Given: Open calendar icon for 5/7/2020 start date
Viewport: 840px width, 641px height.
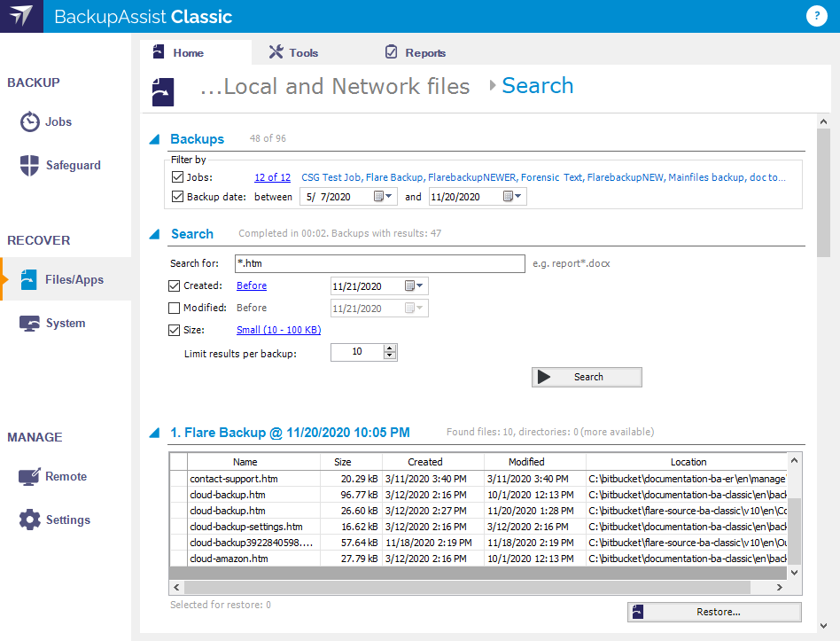Looking at the screenshot, I should click(x=378, y=196).
